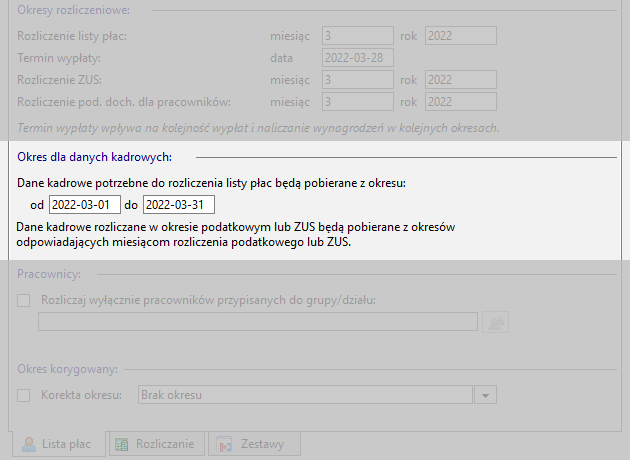Expand the Korekta okresu dropdown arrow

tap(486, 395)
